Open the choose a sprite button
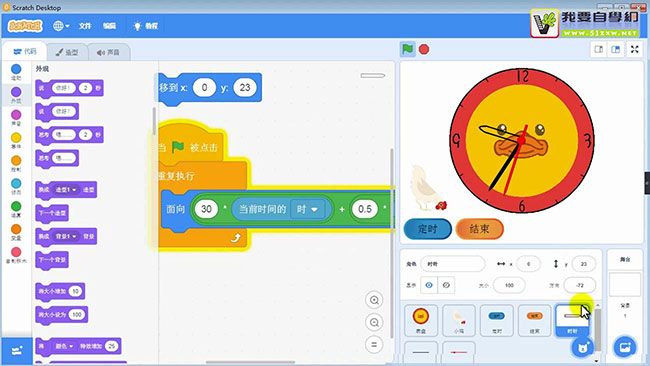The height and width of the screenshot is (366, 650). (x=582, y=347)
